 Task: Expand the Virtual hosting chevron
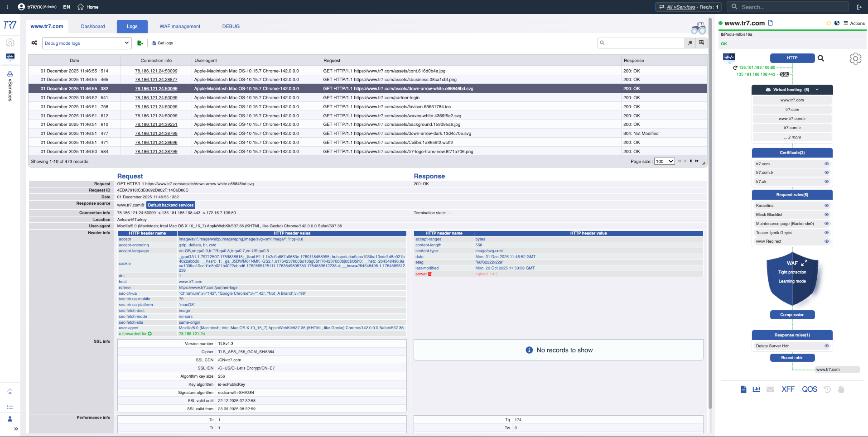(x=817, y=90)
